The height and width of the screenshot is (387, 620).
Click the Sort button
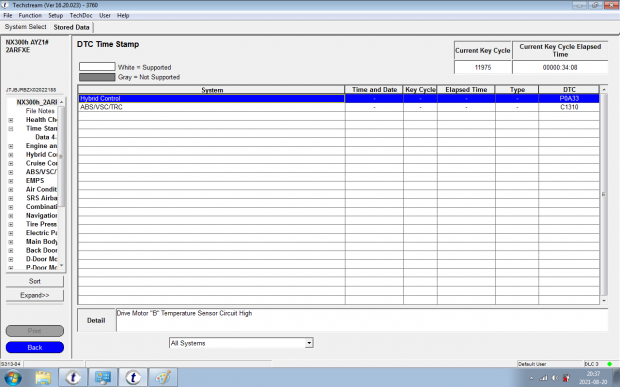click(x=35, y=281)
